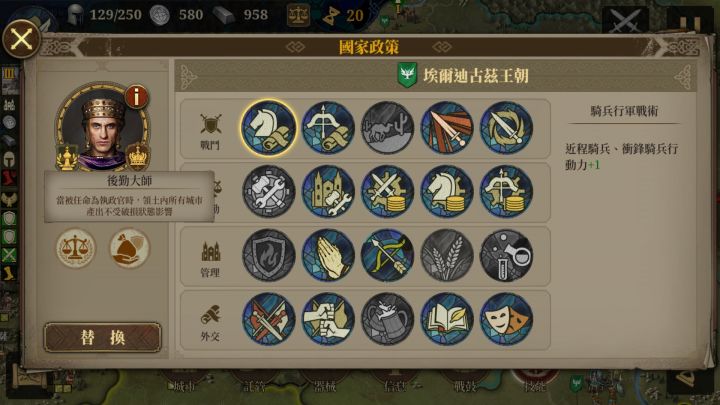Select the handshake diplomacy policy
The width and height of the screenshot is (720, 405).
328,319
